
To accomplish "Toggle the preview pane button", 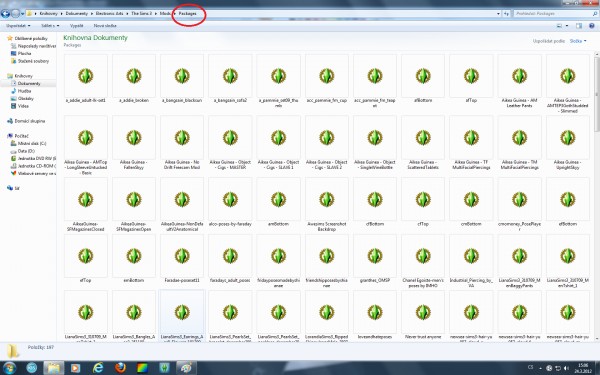I will pyautogui.click(x=579, y=26).
